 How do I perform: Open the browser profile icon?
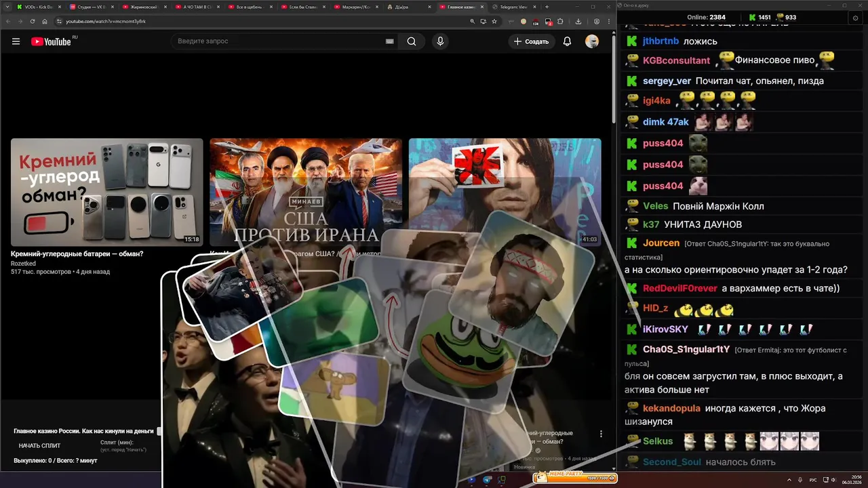pyautogui.click(x=597, y=21)
